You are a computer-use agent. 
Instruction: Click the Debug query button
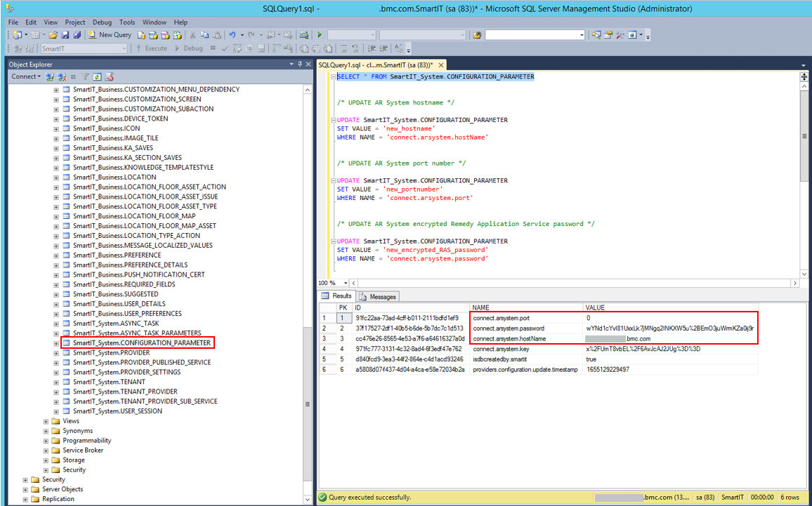point(188,48)
